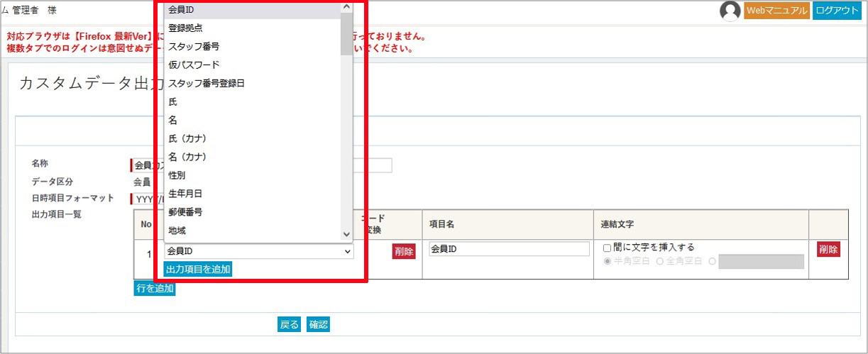Click the 戻る button
Screen dimensions: 868x354
[x=290, y=324]
